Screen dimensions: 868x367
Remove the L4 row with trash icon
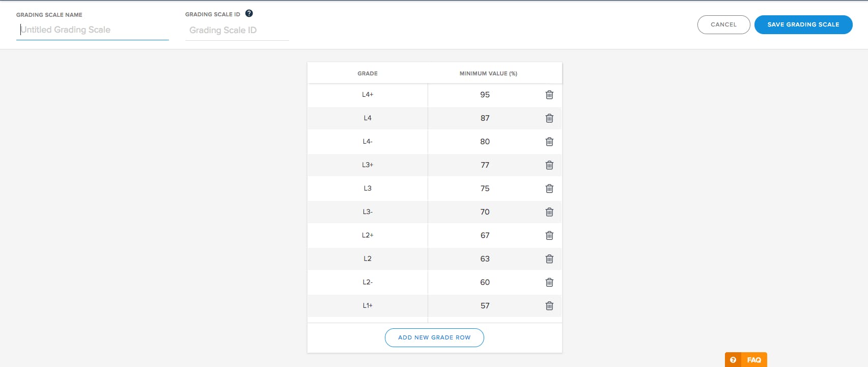(x=549, y=118)
